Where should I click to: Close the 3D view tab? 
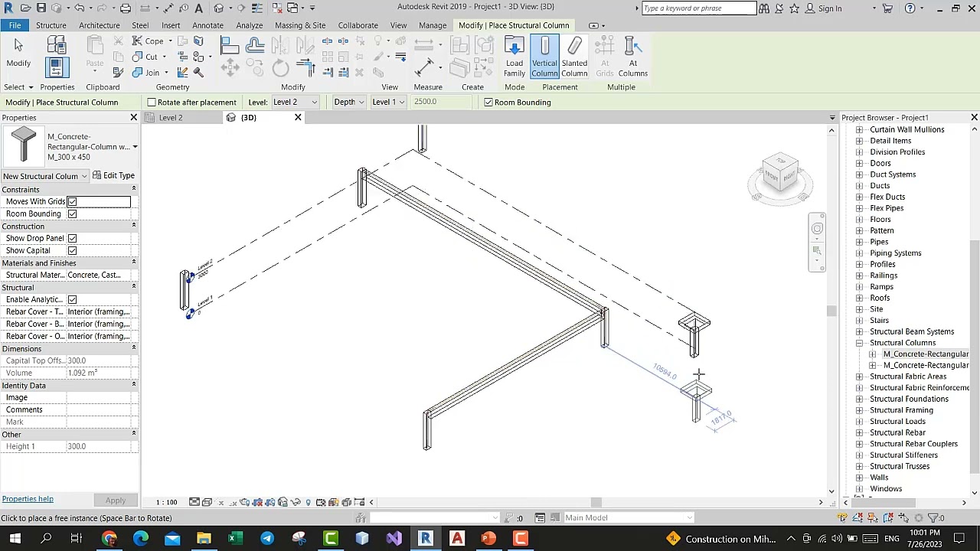coord(298,118)
